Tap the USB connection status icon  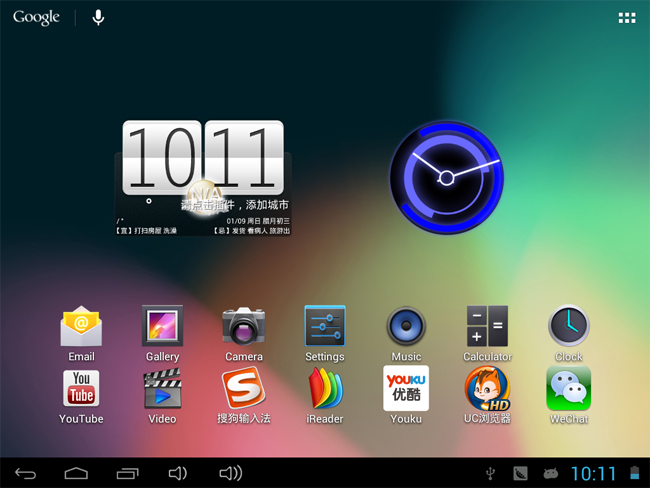[x=490, y=473]
